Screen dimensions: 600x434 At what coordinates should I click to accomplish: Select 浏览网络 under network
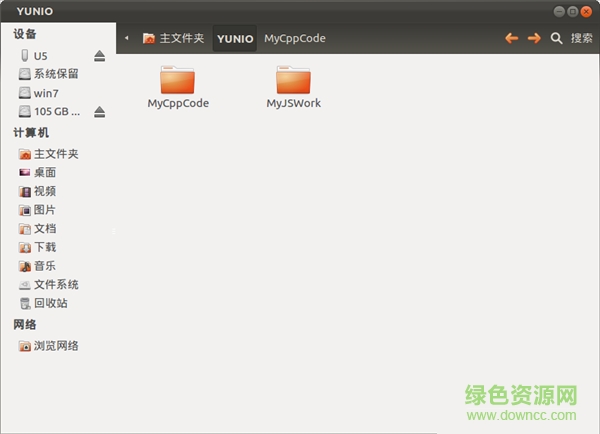click(56, 346)
